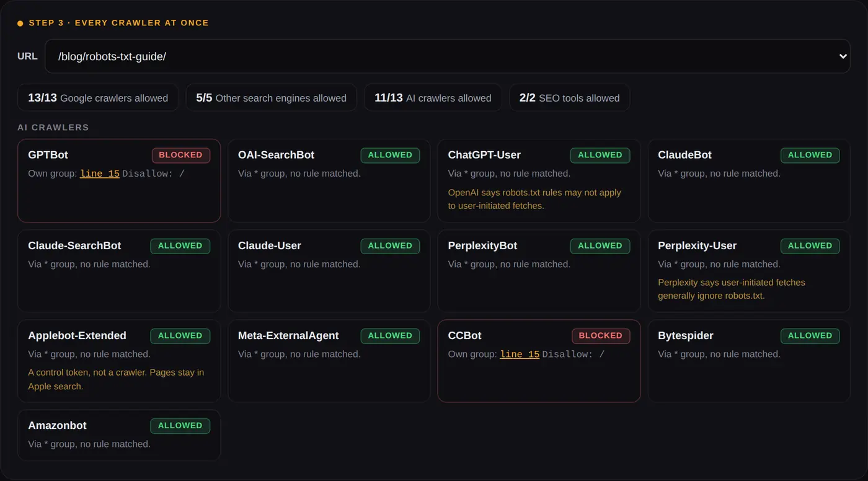868x481 pixels.
Task: Select the PerplexityBot crawler name
Action: click(482, 245)
